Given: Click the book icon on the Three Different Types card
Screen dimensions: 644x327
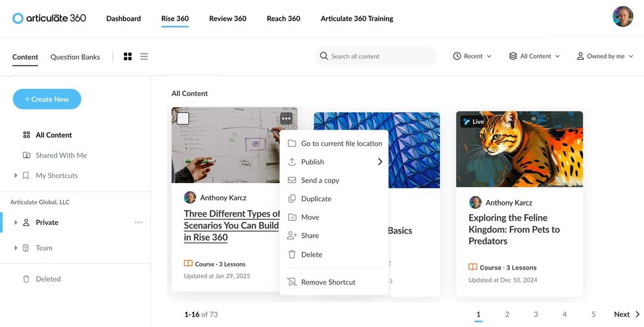Looking at the screenshot, I should click(x=188, y=263).
